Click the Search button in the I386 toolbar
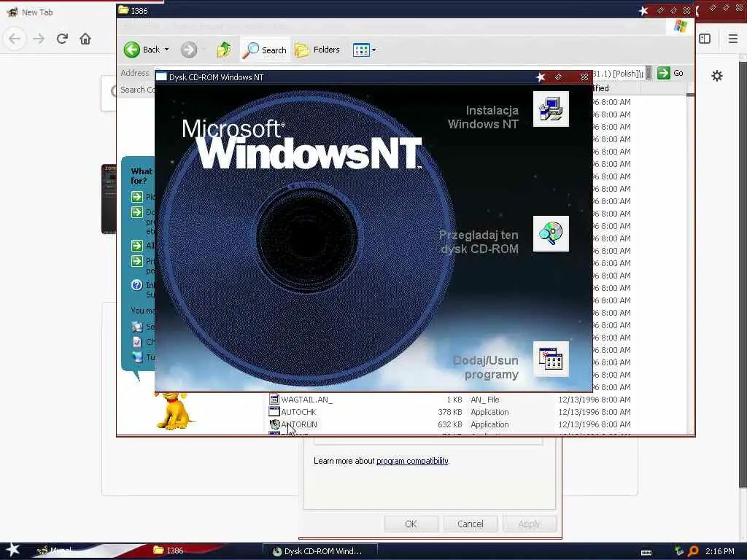This screenshot has height=560, width=747. point(265,50)
